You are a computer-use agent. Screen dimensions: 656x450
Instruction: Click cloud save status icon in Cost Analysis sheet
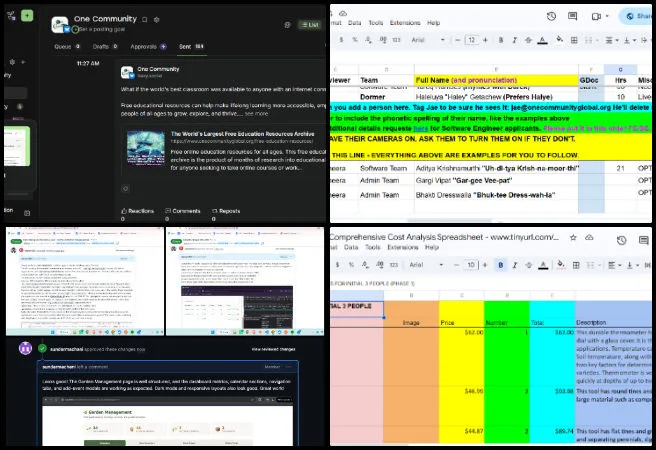(x=589, y=238)
